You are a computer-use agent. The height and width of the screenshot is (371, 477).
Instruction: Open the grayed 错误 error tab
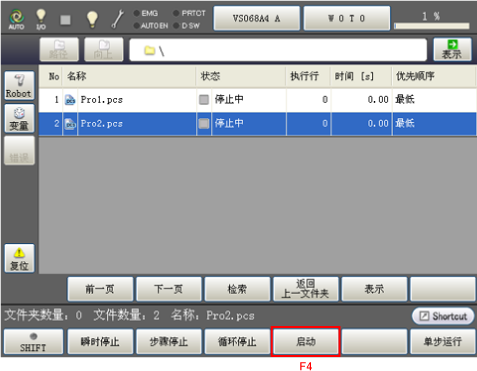pyautogui.click(x=19, y=151)
